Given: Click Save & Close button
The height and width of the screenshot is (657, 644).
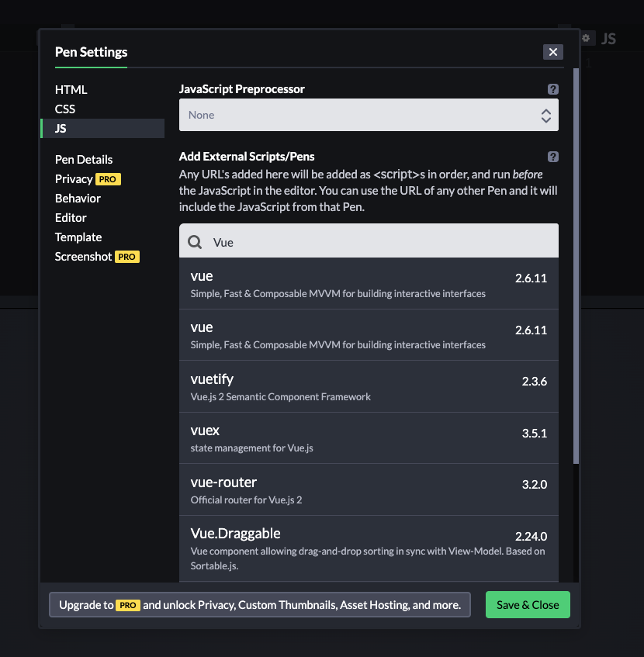Looking at the screenshot, I should coord(528,604).
